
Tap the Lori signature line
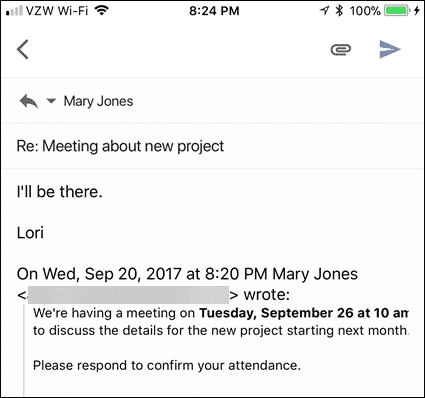point(30,233)
